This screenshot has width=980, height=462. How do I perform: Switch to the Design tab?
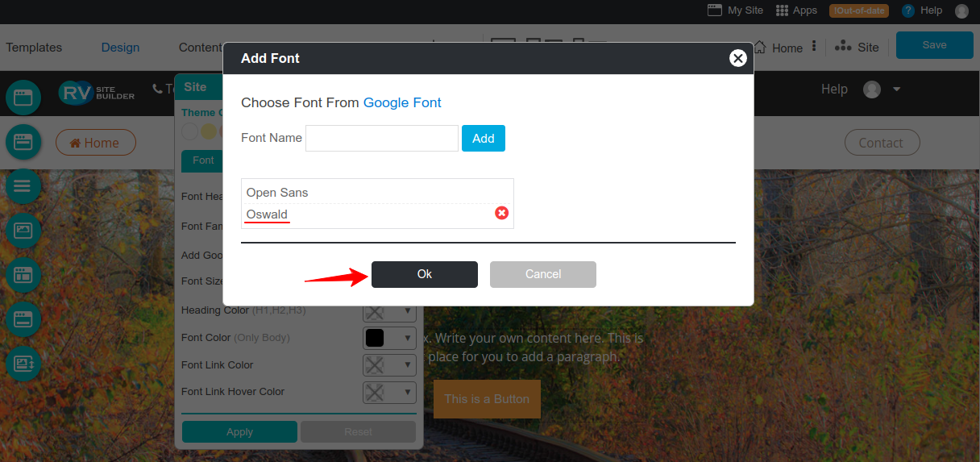click(120, 48)
